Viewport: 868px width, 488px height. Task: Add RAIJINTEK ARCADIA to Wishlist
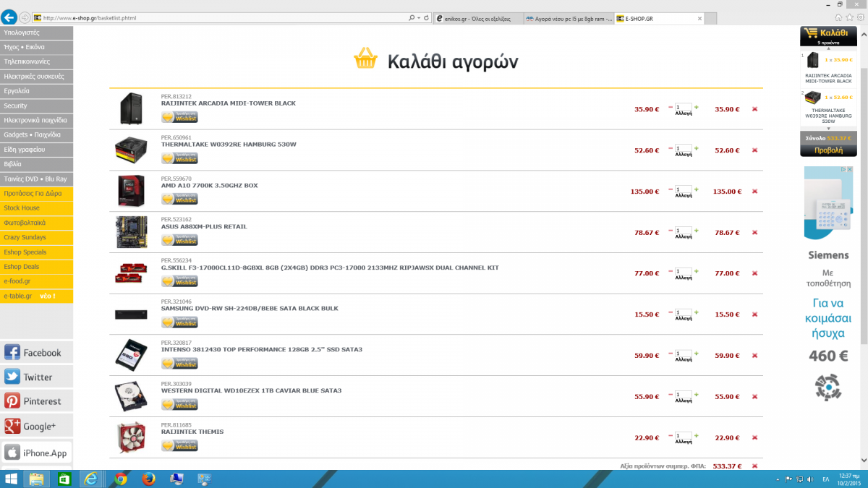pyautogui.click(x=179, y=118)
